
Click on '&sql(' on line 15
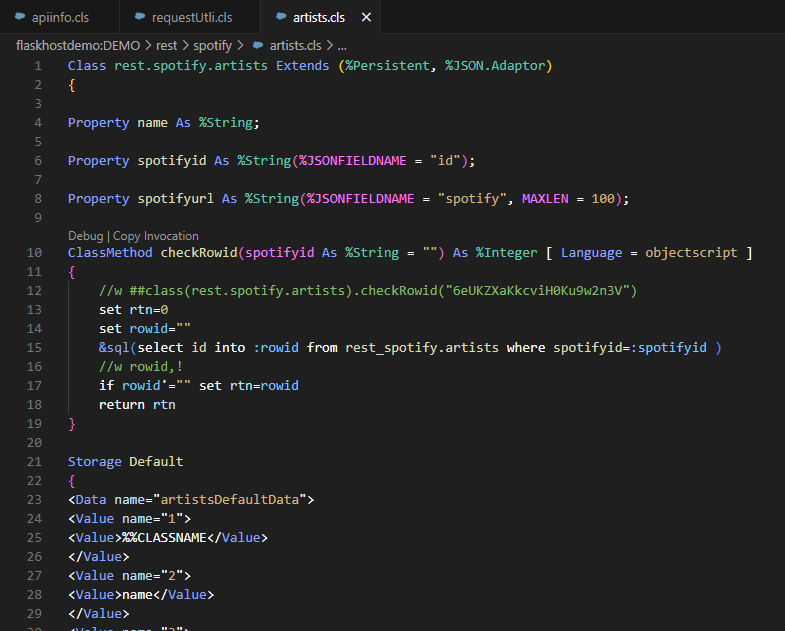[x=118, y=348]
